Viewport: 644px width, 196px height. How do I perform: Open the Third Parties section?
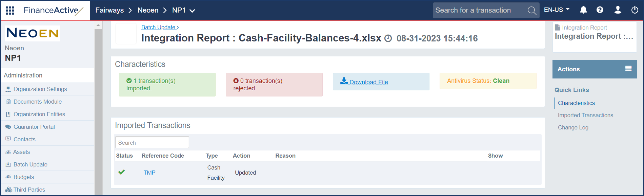click(x=29, y=189)
